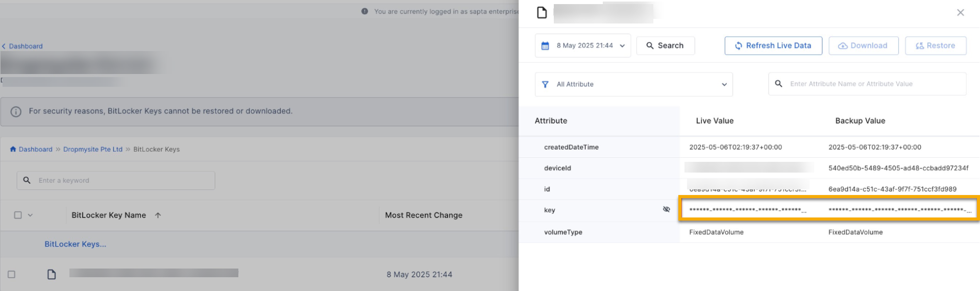Open the 8 May 2025 21:44 date dropdown
Viewport: 980px width, 291px height.
[583, 45]
